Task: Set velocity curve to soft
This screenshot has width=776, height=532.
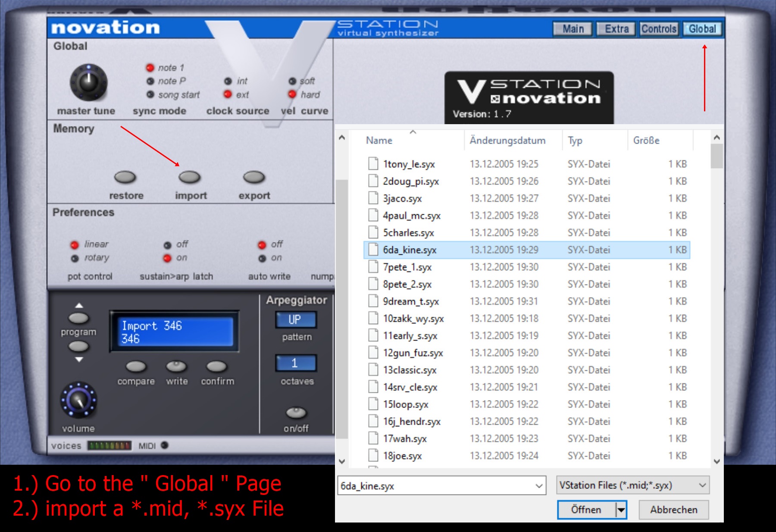Action: tap(292, 81)
